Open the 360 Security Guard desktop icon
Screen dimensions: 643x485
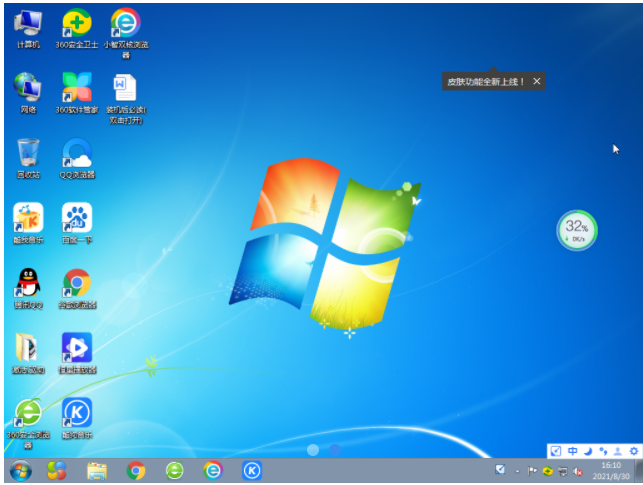77,24
